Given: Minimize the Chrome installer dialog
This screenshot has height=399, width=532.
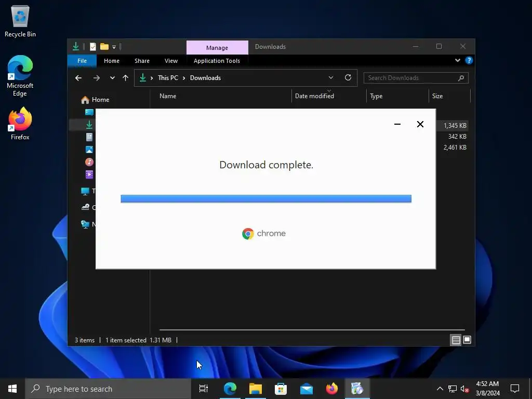Looking at the screenshot, I should point(397,124).
